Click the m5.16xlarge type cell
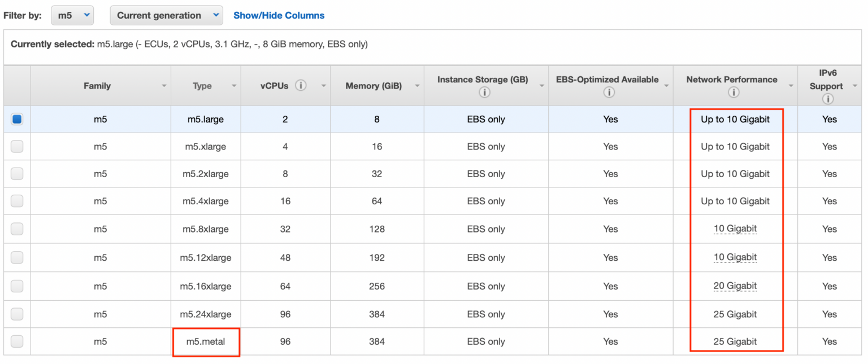This screenshot has width=868, height=364. (x=206, y=286)
